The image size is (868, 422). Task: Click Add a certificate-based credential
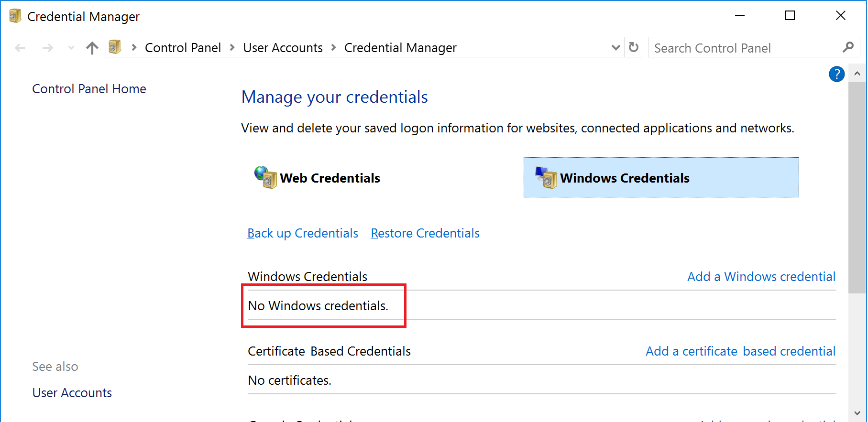741,351
